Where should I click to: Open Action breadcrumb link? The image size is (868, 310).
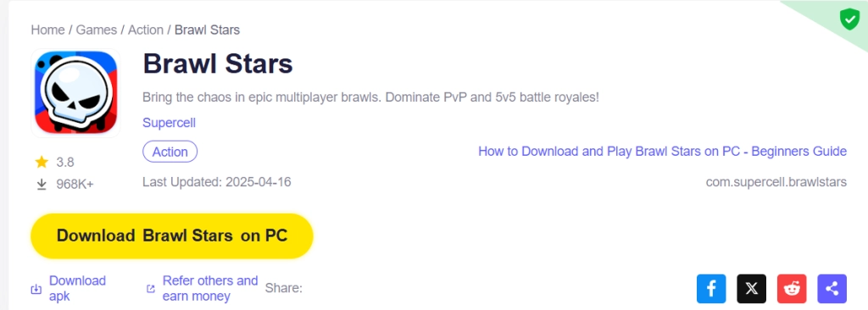pos(146,30)
